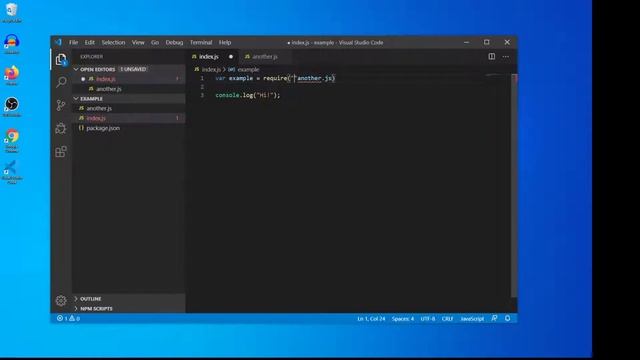Open the Debug menu
640x360 pixels.
(x=174, y=42)
